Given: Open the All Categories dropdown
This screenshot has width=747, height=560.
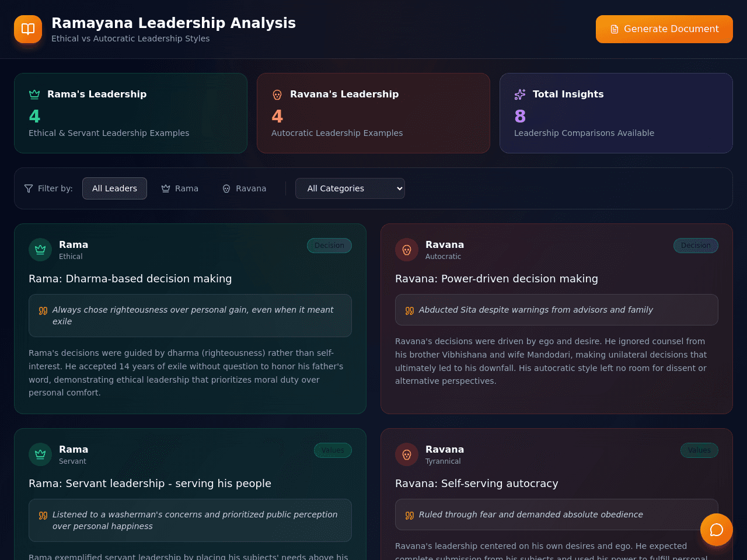Looking at the screenshot, I should pyautogui.click(x=350, y=188).
